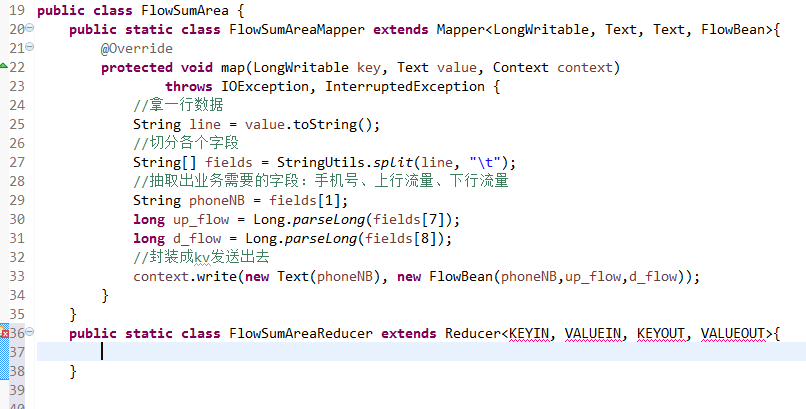Click the line variable declaration on line 25
Image resolution: width=806 pixels, height=409 pixels.
pos(205,124)
